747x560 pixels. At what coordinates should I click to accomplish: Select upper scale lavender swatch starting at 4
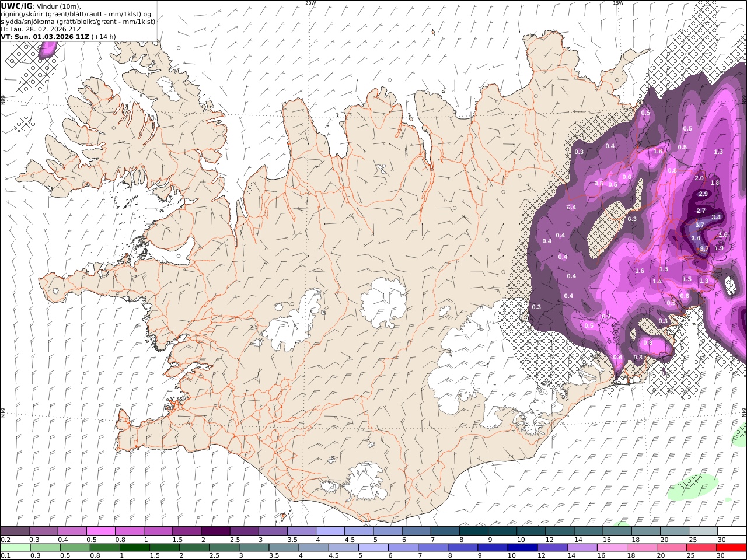point(330,531)
